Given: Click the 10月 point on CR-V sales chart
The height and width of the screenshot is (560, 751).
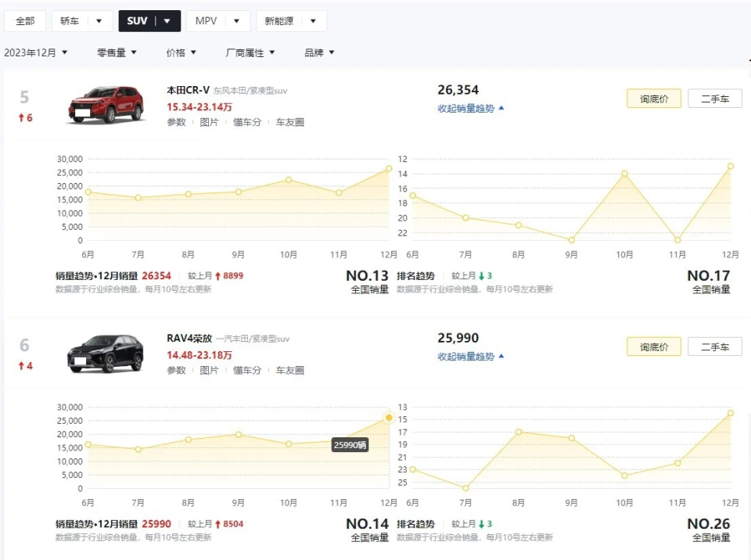Looking at the screenshot, I should click(x=289, y=180).
